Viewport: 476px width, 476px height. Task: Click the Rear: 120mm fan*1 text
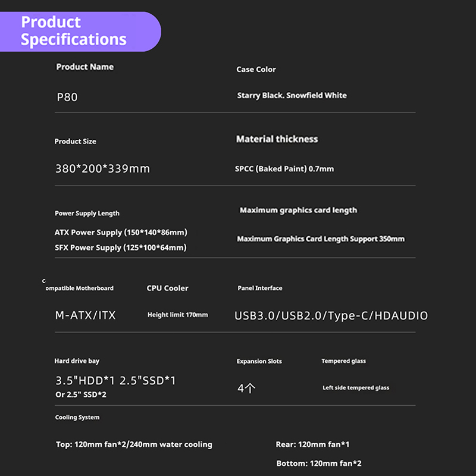pyautogui.click(x=312, y=444)
